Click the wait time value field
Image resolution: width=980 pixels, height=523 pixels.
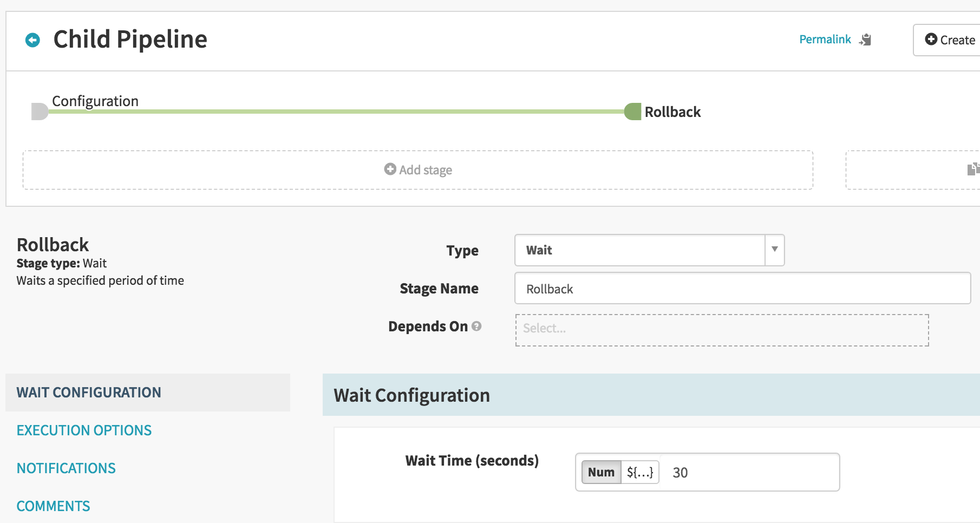pyautogui.click(x=749, y=472)
